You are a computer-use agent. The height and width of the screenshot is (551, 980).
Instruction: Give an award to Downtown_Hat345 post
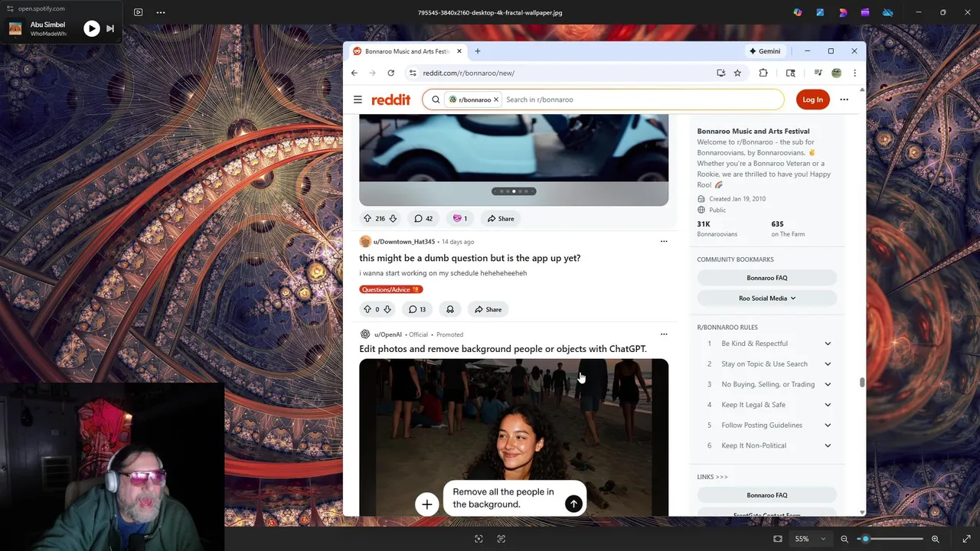coord(450,309)
